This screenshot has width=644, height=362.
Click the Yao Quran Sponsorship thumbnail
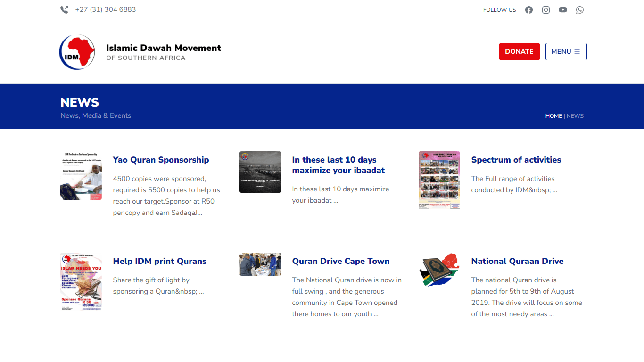coord(81,176)
